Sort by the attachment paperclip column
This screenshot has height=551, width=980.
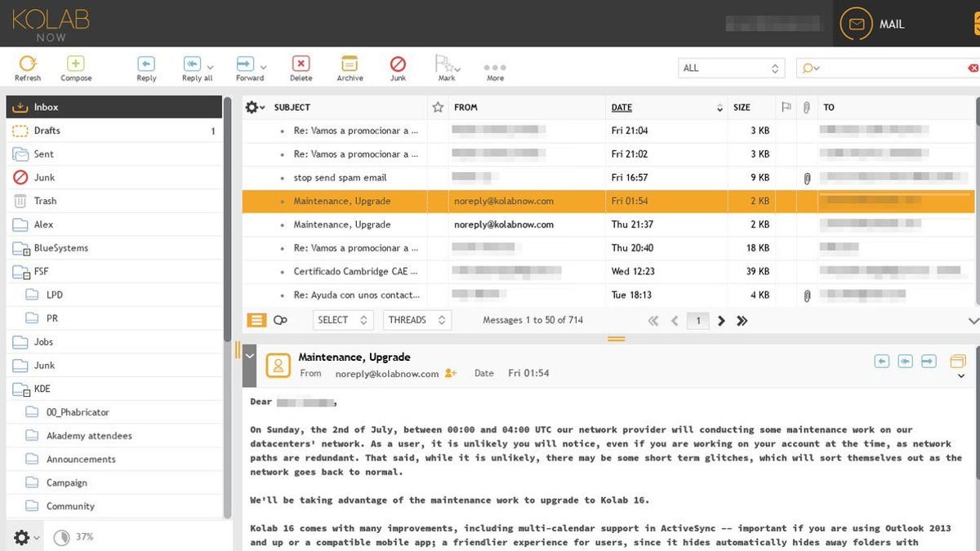tap(806, 107)
